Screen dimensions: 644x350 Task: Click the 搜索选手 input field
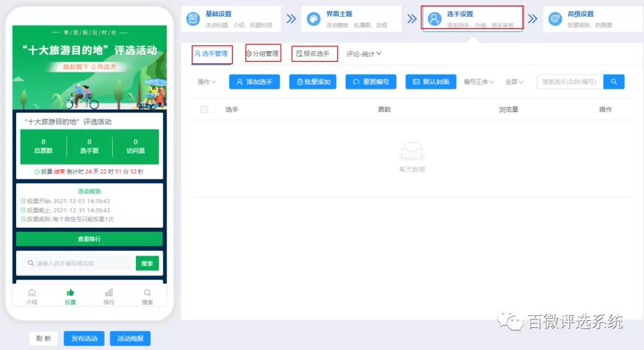click(569, 81)
